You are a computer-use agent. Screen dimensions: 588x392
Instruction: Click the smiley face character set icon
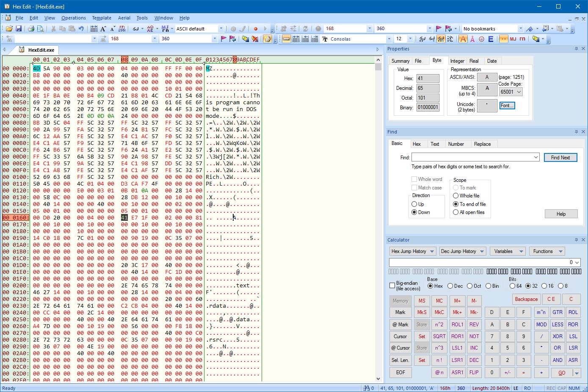point(481,39)
